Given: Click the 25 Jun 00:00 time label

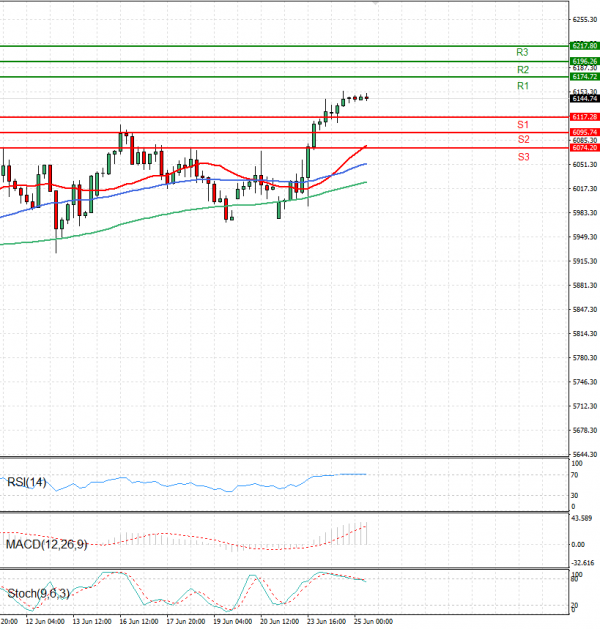Looking at the screenshot, I should (x=373, y=621).
